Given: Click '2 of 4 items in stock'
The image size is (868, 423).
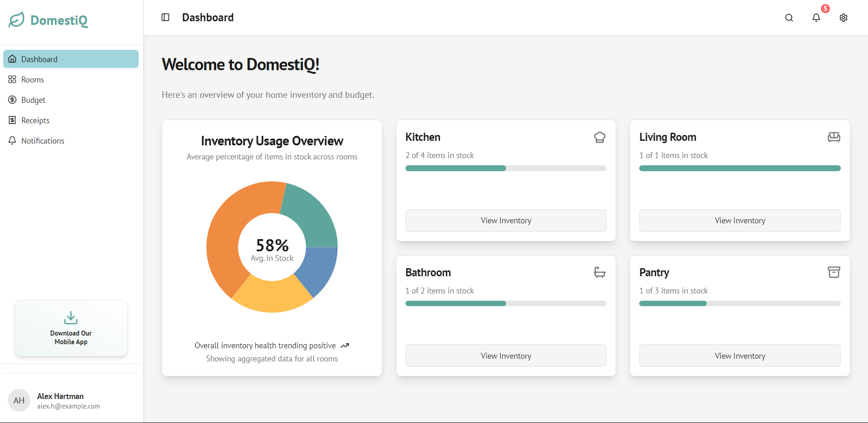Looking at the screenshot, I should (439, 155).
